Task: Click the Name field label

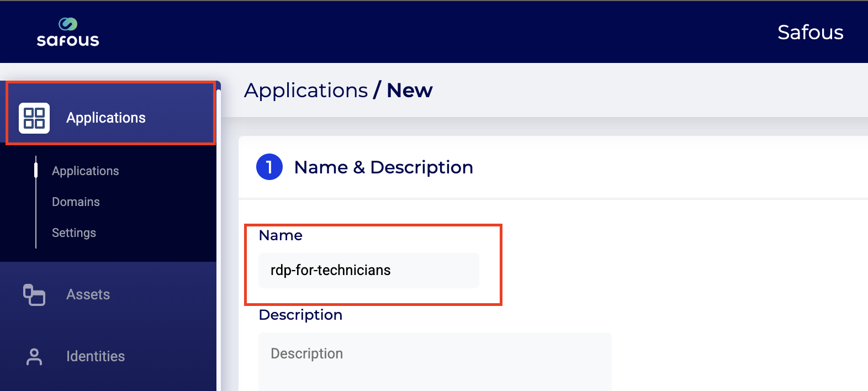Action: [280, 236]
